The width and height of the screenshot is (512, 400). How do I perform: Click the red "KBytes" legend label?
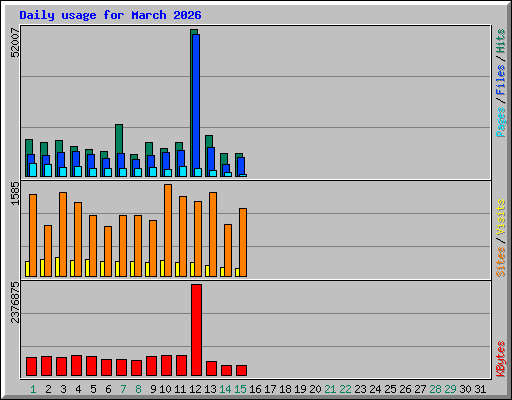click(501, 359)
